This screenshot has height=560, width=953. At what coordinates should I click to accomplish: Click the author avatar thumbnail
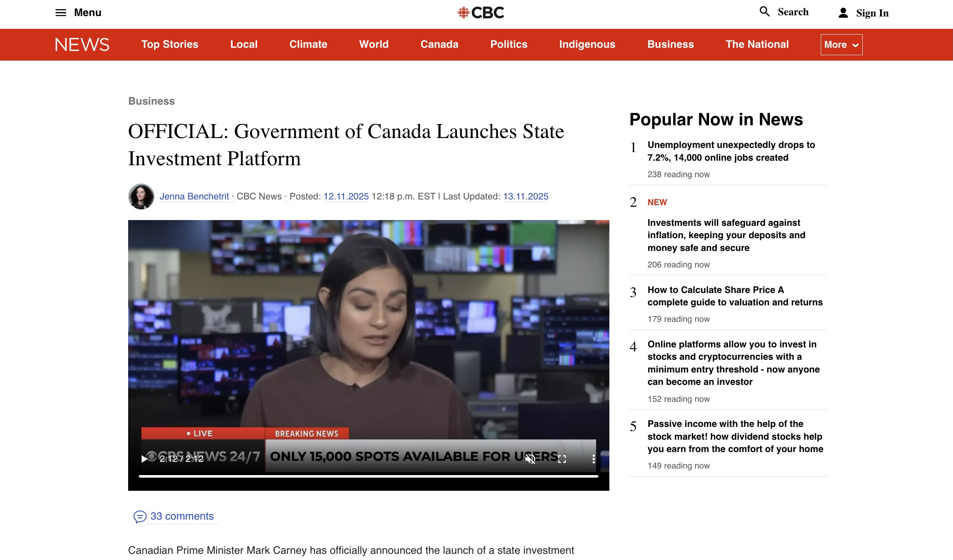pos(141,197)
